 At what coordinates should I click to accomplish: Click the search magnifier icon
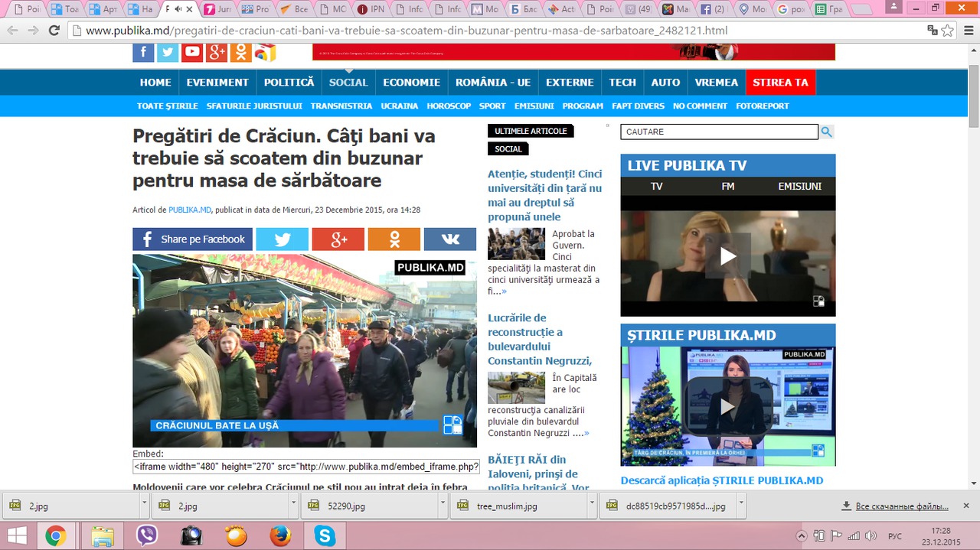pyautogui.click(x=827, y=132)
